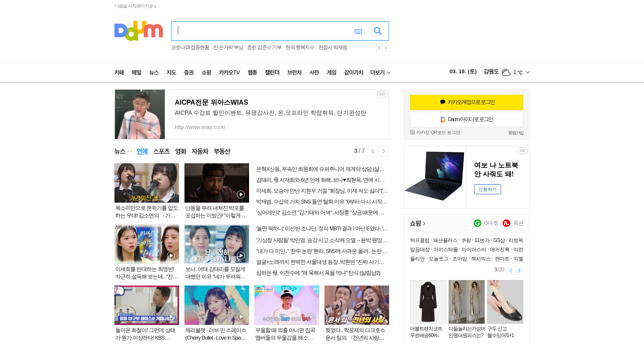644x345 pixels.
Task: Click the 신청하기 button on laptop ad
Action: click(488, 189)
